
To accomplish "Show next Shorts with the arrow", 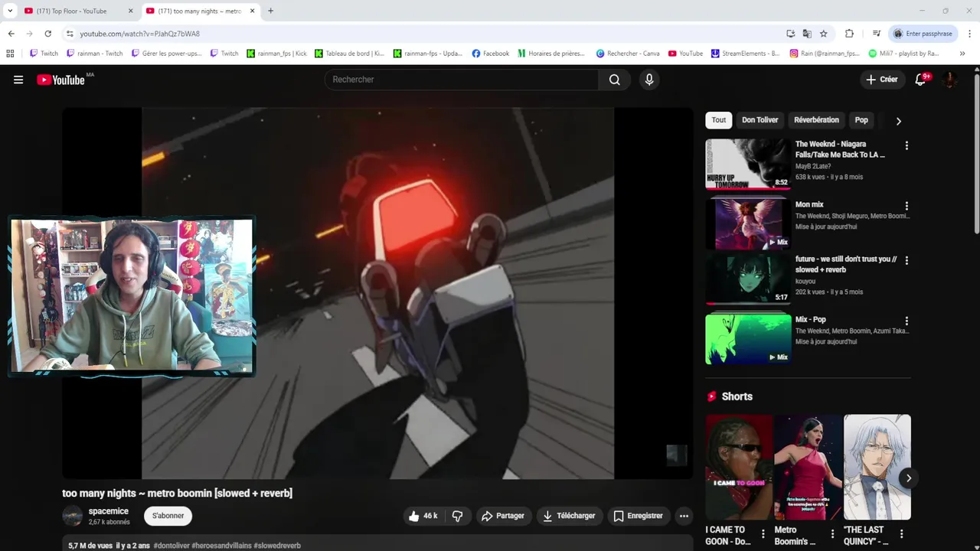I will [908, 478].
